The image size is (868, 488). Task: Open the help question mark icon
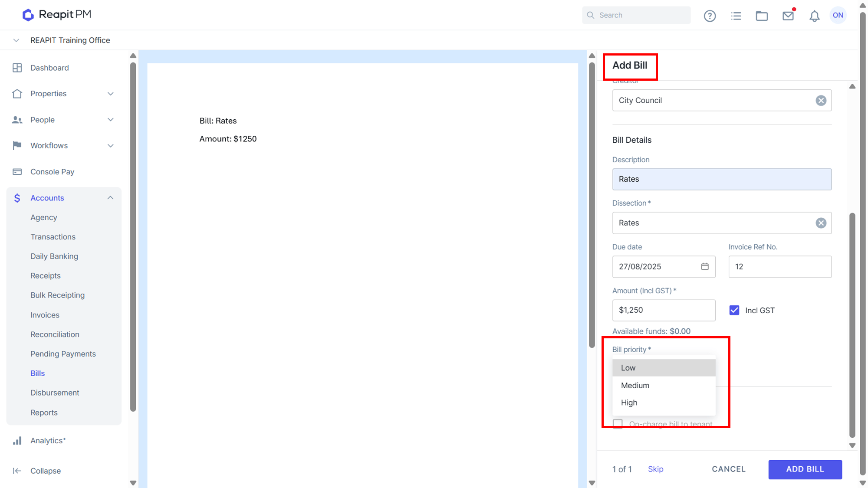[x=710, y=16]
